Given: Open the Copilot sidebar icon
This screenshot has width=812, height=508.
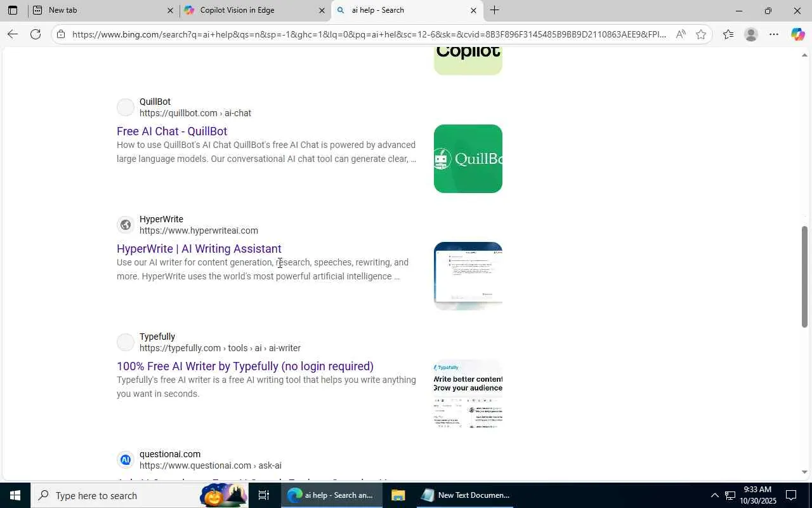Looking at the screenshot, I should 797,34.
